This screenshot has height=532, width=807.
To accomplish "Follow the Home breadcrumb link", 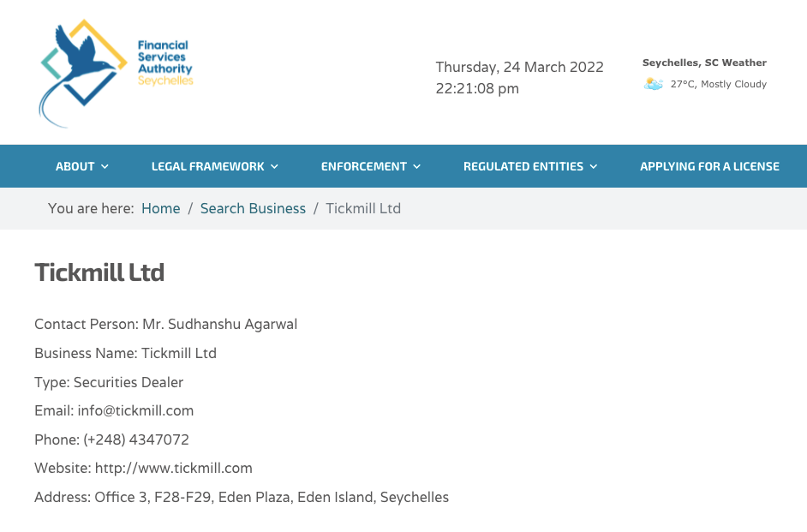I will tap(161, 208).
